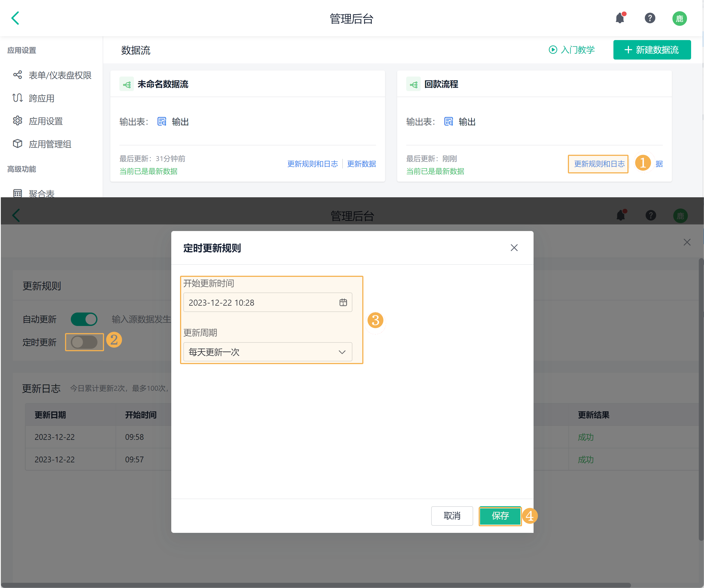Click 新建数据流 button
Screen dimensions: 704x588
(x=652, y=50)
